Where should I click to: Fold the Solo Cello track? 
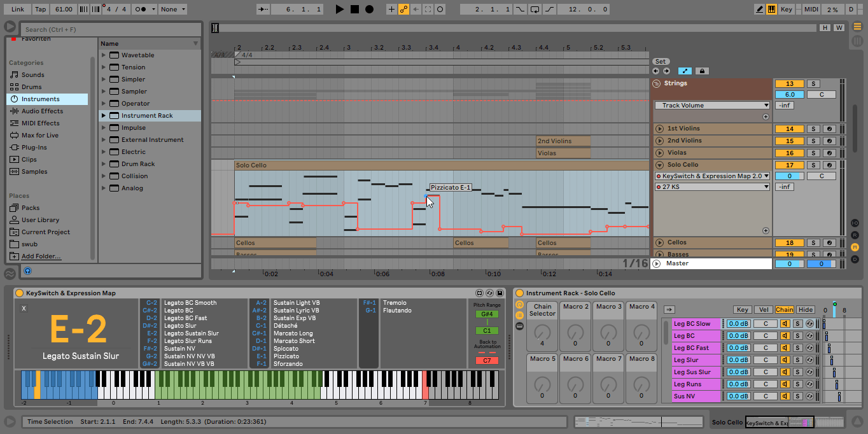(659, 165)
